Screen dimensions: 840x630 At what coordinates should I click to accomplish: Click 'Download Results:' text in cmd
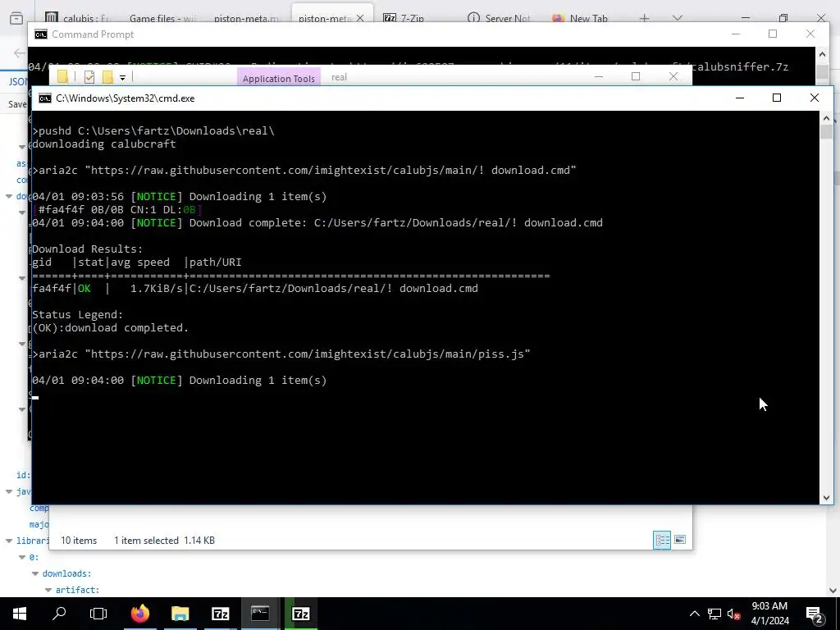[x=87, y=249]
